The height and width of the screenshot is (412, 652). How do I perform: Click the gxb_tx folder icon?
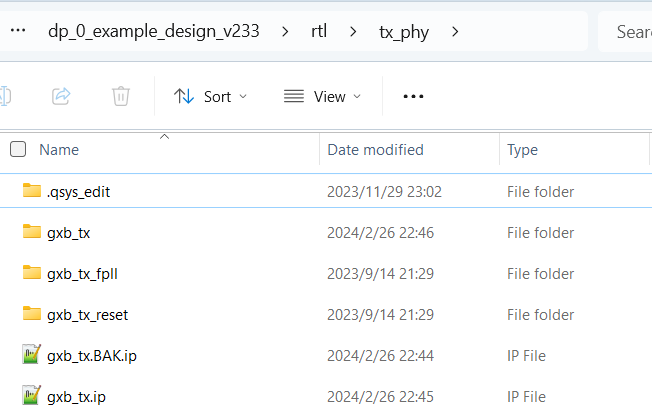[31, 232]
